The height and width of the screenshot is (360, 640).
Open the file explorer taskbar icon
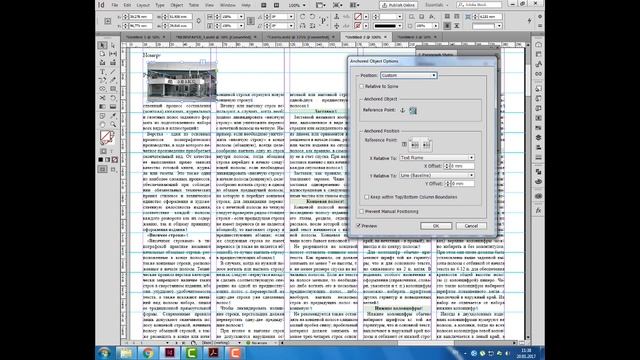click(126, 352)
